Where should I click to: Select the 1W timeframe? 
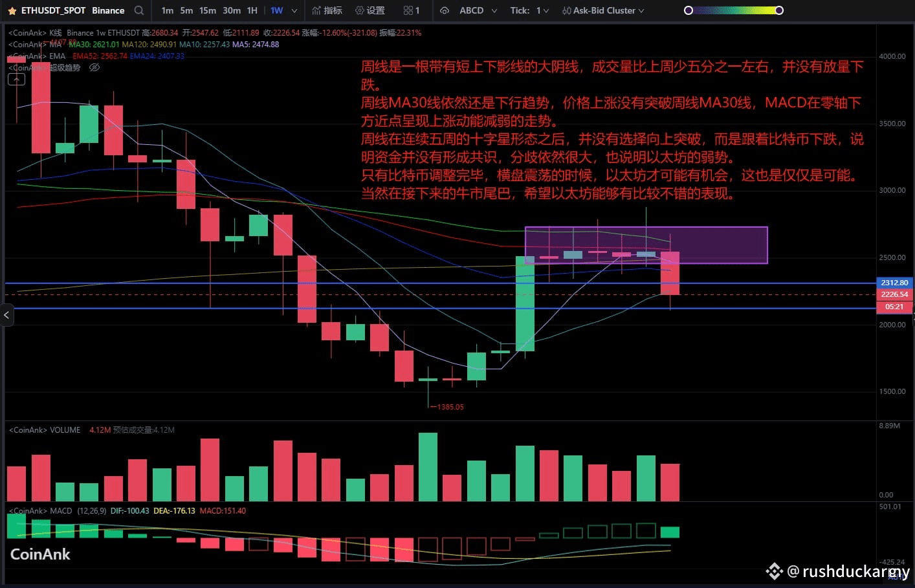(277, 10)
